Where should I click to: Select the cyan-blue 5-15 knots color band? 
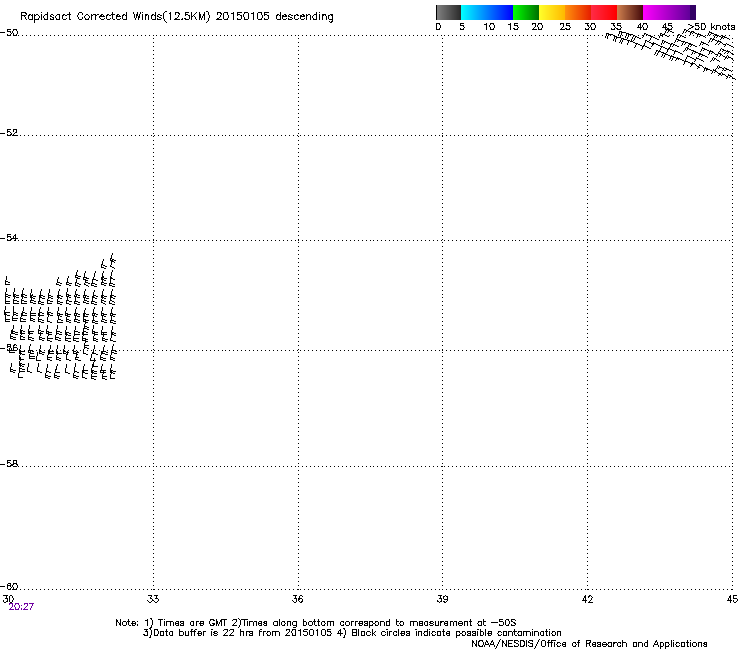(487, 12)
